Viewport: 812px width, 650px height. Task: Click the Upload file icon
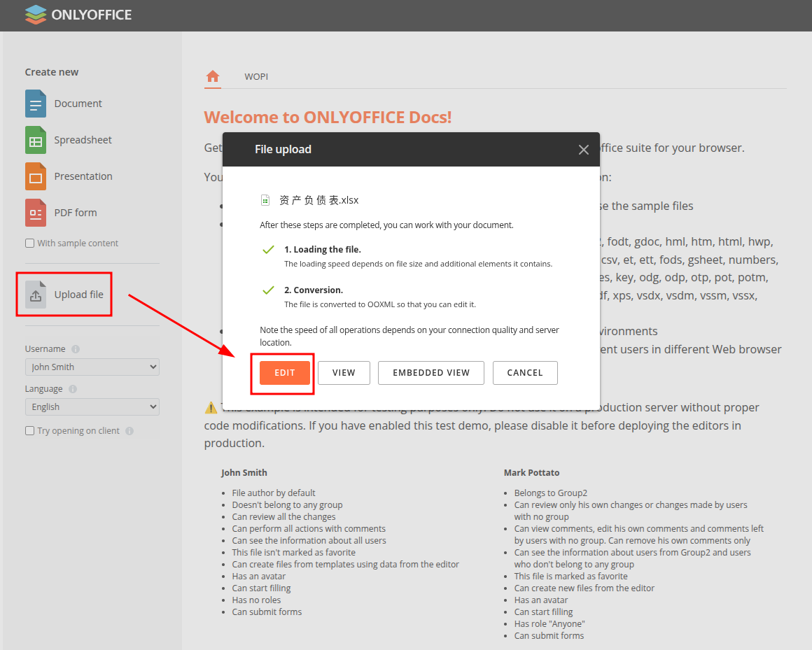point(36,295)
